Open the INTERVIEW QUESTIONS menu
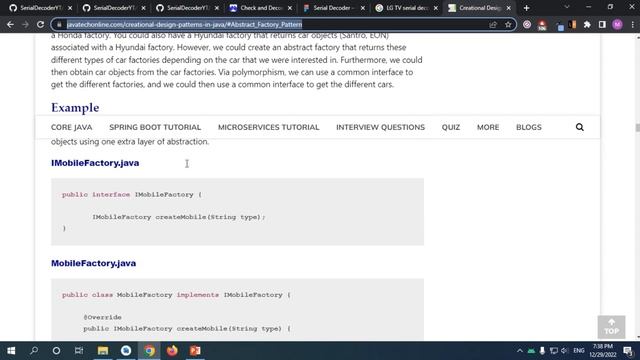The image size is (640, 360). pos(380,127)
